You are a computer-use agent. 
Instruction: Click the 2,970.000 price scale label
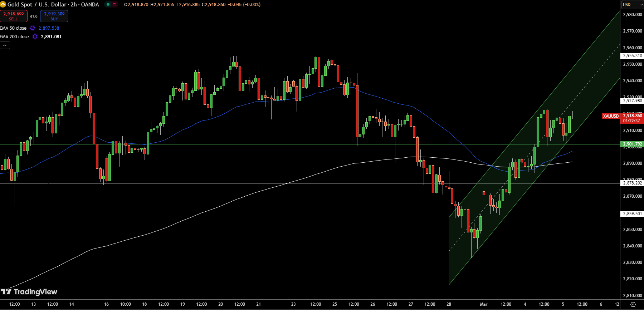632,31
